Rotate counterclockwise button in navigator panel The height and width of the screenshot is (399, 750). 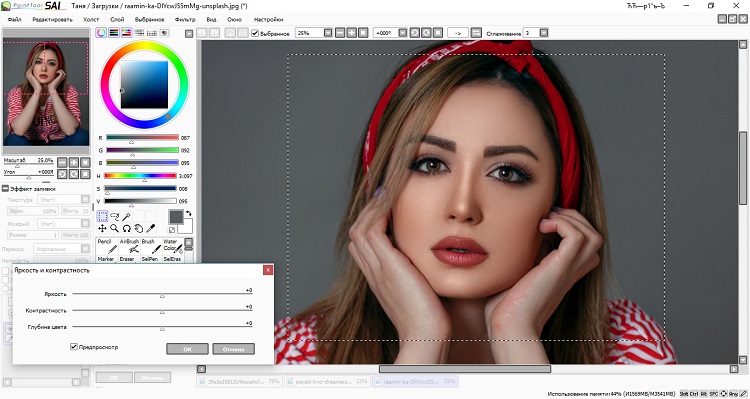pos(62,174)
